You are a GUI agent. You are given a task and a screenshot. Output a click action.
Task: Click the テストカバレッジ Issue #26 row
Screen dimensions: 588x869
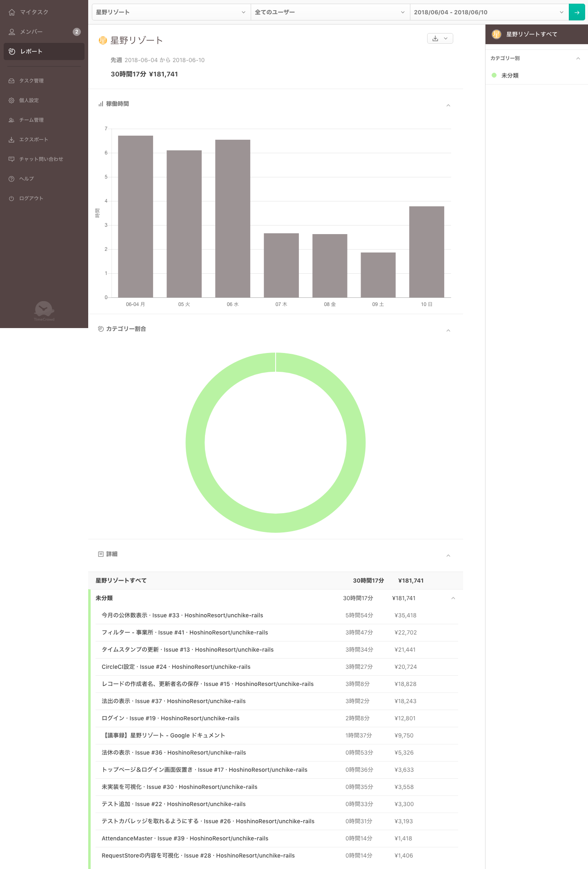(277, 821)
